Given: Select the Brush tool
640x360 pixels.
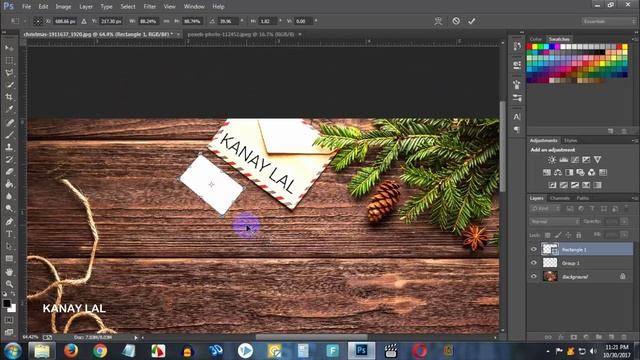Looking at the screenshot, I should [9, 135].
